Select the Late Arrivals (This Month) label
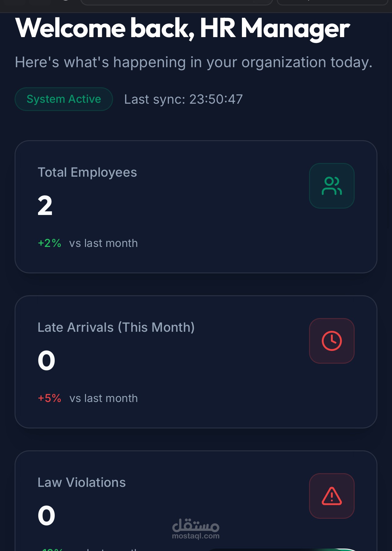The height and width of the screenshot is (551, 392). tap(116, 327)
